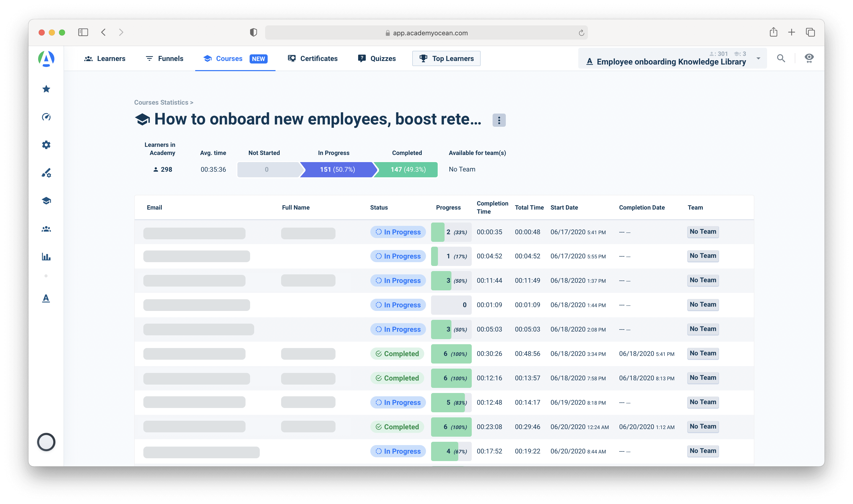Click Completed status on 7:58 PM row

click(x=397, y=378)
